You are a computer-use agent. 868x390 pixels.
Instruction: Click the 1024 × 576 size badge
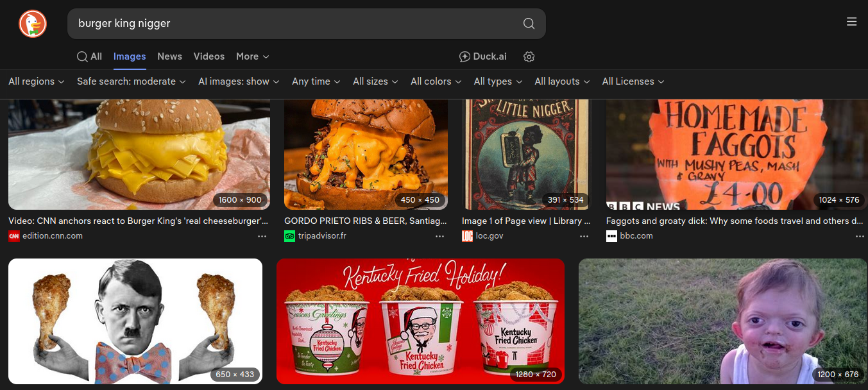[839, 200]
